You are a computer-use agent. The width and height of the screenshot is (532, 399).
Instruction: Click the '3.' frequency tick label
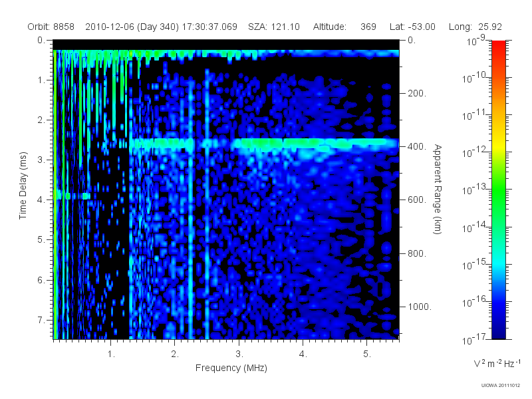(x=239, y=354)
